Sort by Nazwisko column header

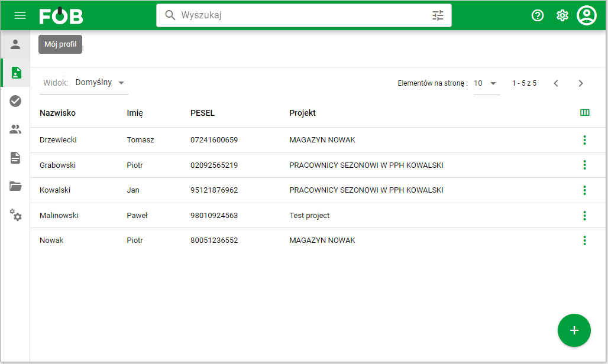click(x=57, y=113)
